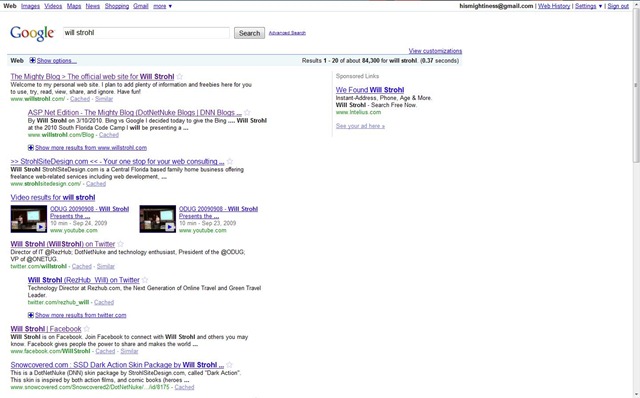Open Cached link for strohlsitedesign.com result

(x=96, y=184)
